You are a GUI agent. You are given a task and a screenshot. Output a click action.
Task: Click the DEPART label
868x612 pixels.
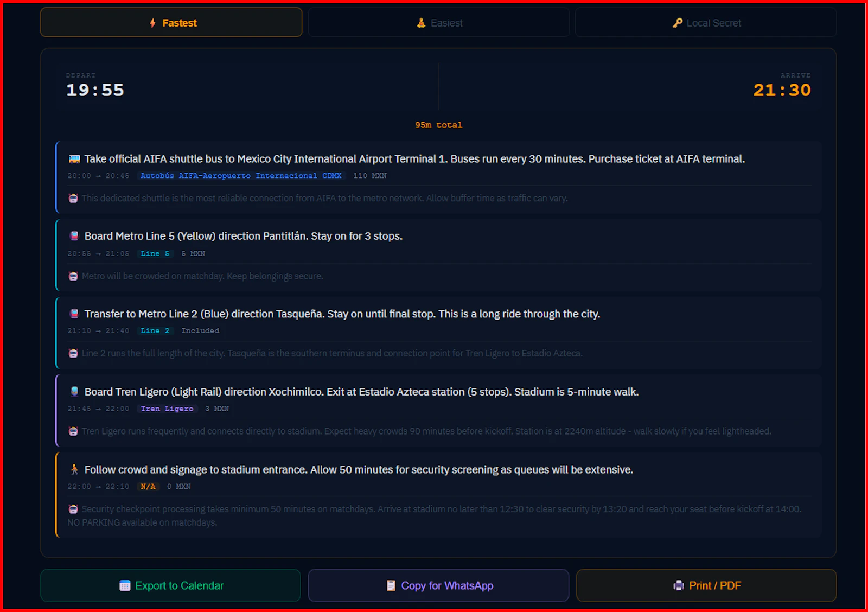(x=81, y=75)
